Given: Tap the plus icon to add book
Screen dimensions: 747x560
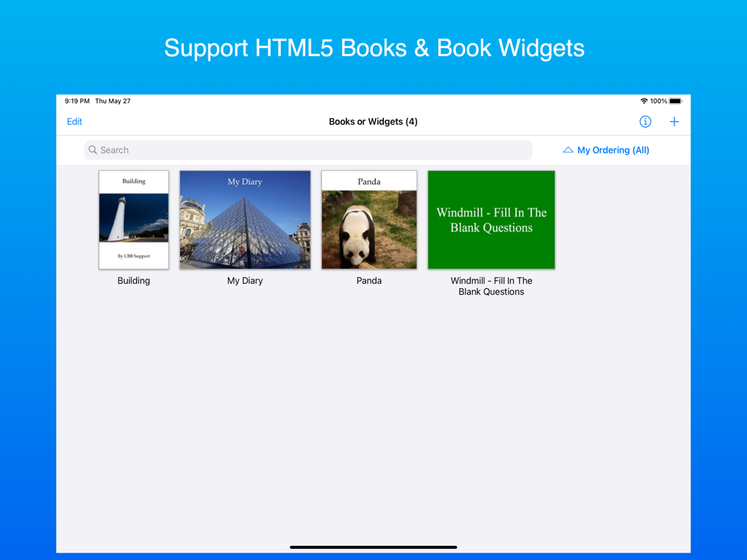Looking at the screenshot, I should click(674, 122).
